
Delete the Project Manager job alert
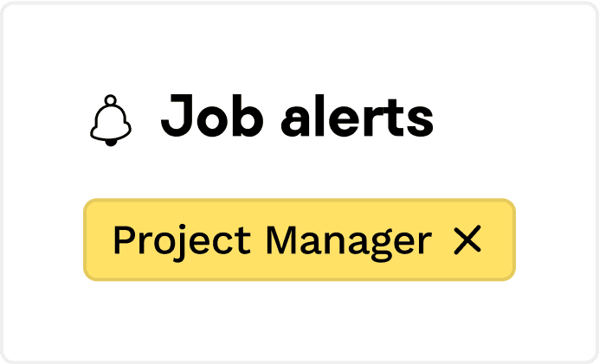(467, 240)
